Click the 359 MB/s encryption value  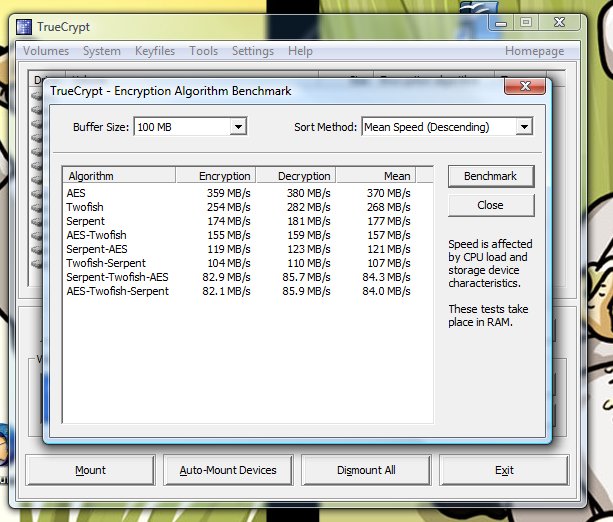pos(229,193)
